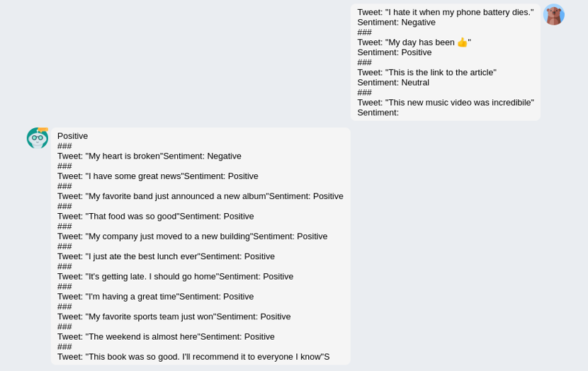Click the "I hate it when my phone battery dies" line
Viewport: 588px width, 371px height.
(445, 12)
